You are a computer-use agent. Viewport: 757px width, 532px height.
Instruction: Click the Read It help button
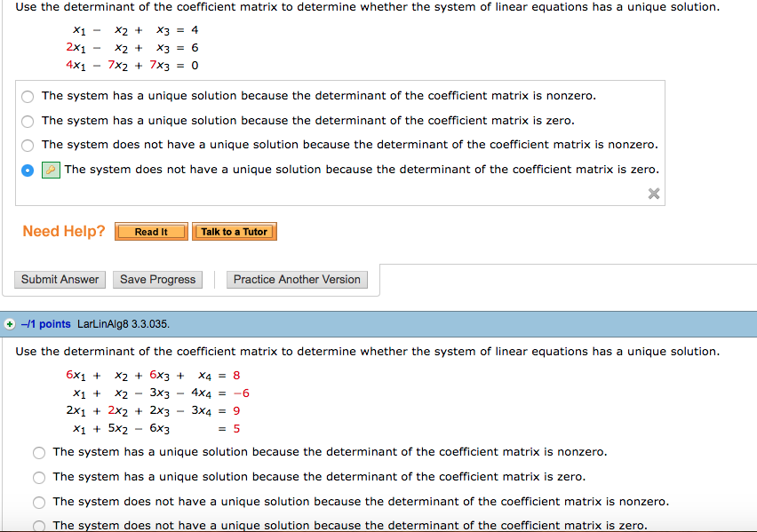click(x=151, y=231)
